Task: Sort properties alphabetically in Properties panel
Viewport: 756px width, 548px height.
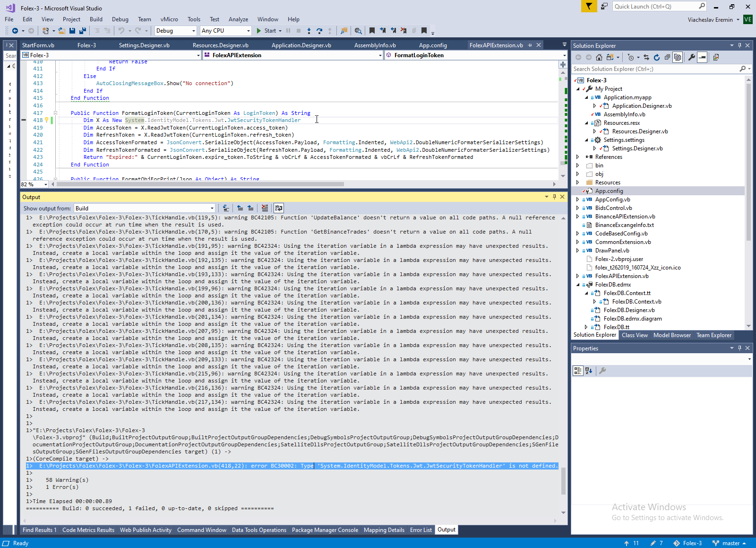Action: pos(589,371)
